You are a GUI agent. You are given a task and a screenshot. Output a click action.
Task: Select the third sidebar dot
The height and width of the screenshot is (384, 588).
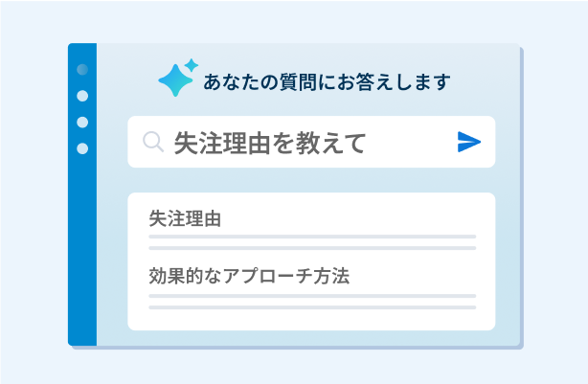[82, 123]
